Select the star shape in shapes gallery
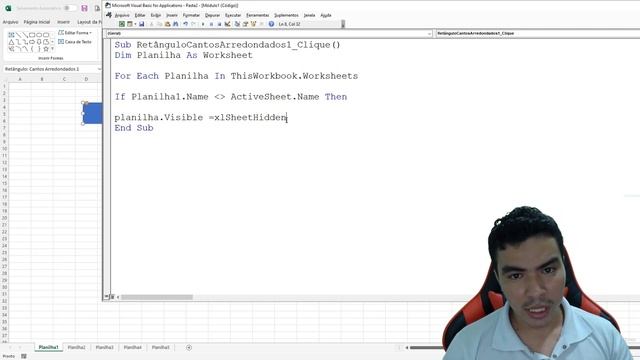The width and height of the screenshot is (640, 360). pos(46,49)
